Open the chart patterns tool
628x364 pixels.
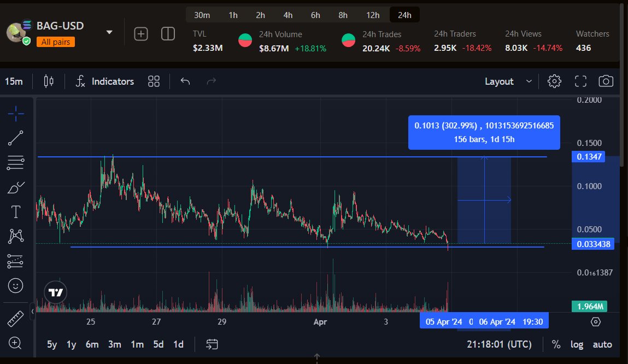coord(16,236)
